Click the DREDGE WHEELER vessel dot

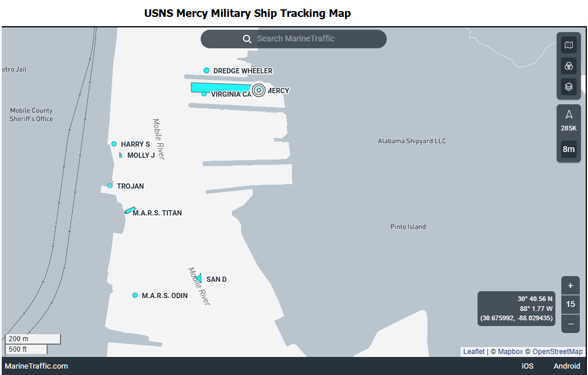click(x=206, y=70)
